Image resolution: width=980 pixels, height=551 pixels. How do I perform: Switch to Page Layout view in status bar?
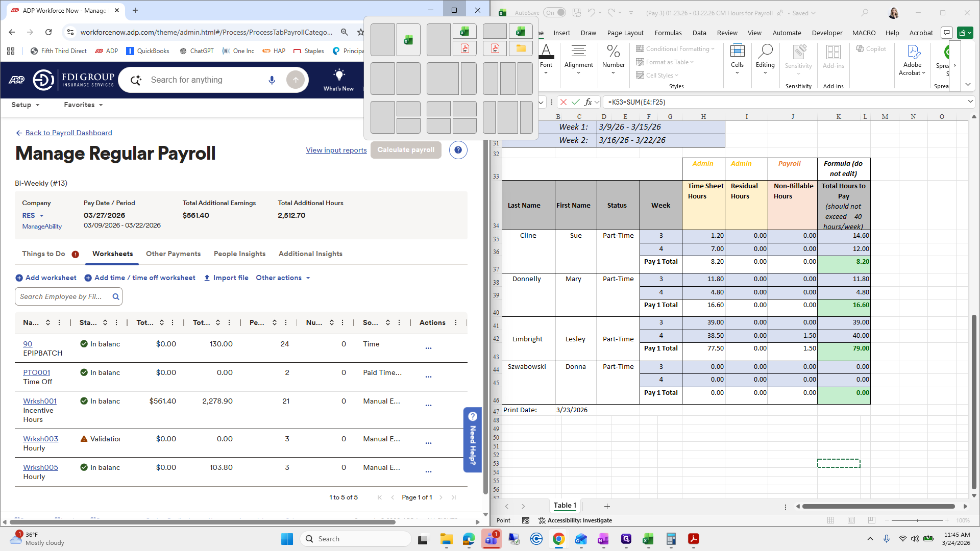tap(851, 520)
